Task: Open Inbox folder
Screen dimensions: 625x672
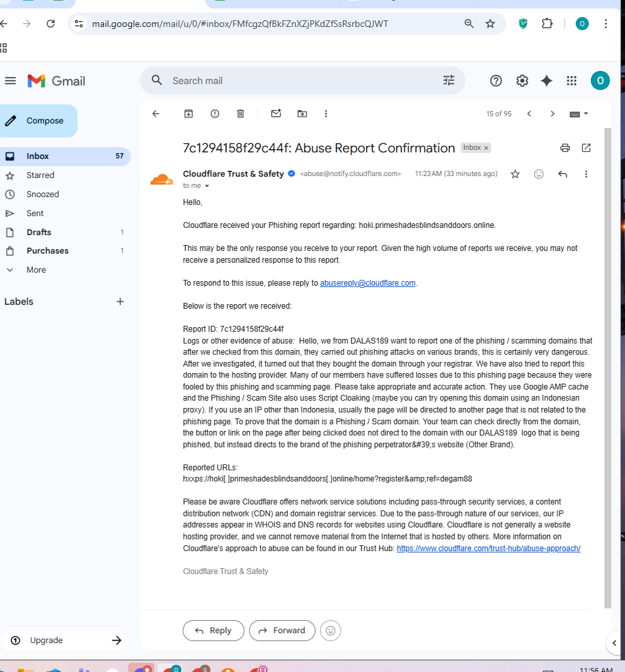Action: click(x=64, y=156)
